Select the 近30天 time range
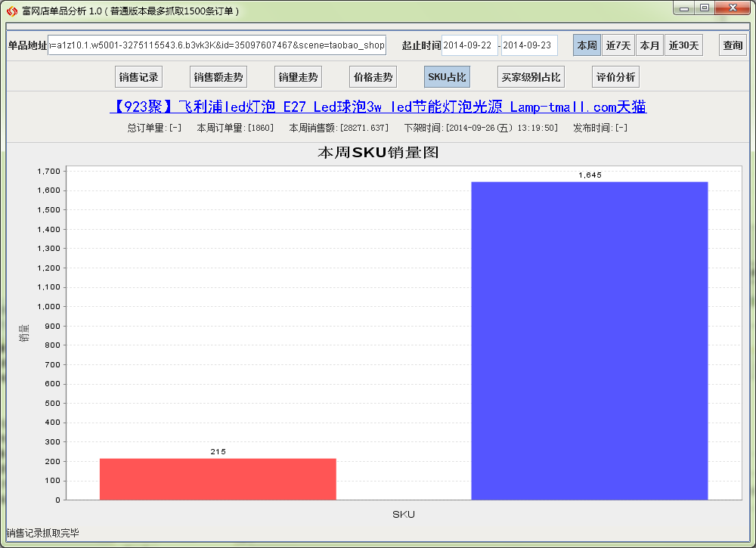756x548 pixels. coord(683,45)
